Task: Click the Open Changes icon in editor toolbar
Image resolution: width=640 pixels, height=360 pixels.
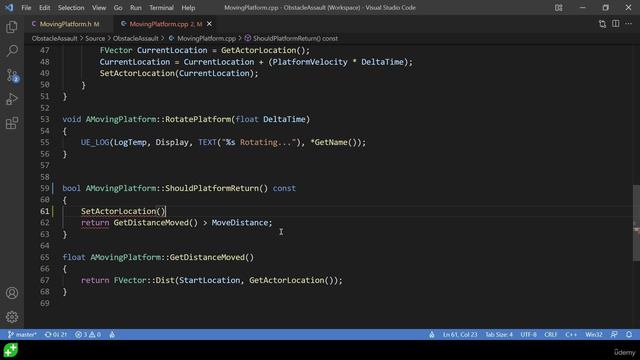Action: [602, 24]
